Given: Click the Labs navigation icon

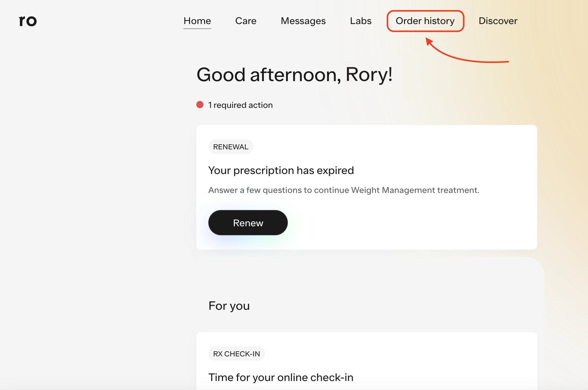Looking at the screenshot, I should point(360,20).
